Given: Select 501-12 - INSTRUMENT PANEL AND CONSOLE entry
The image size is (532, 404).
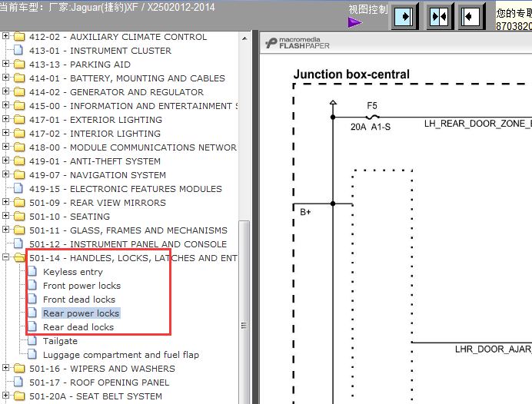Looking at the screenshot, I should click(x=128, y=244).
